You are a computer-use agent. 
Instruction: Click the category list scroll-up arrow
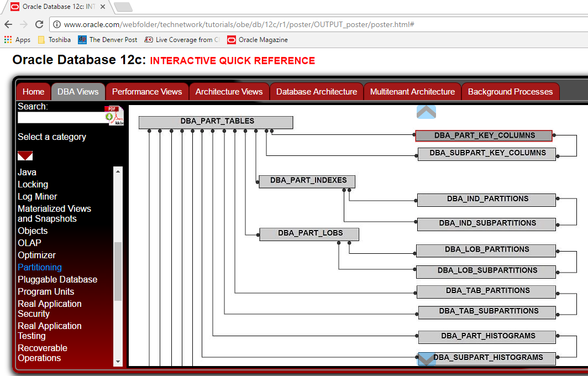pos(118,171)
